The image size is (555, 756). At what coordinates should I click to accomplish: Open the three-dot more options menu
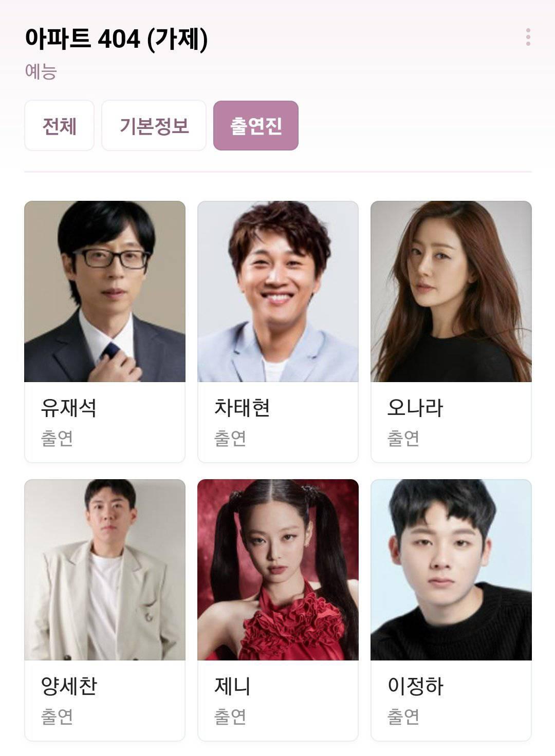(528, 37)
